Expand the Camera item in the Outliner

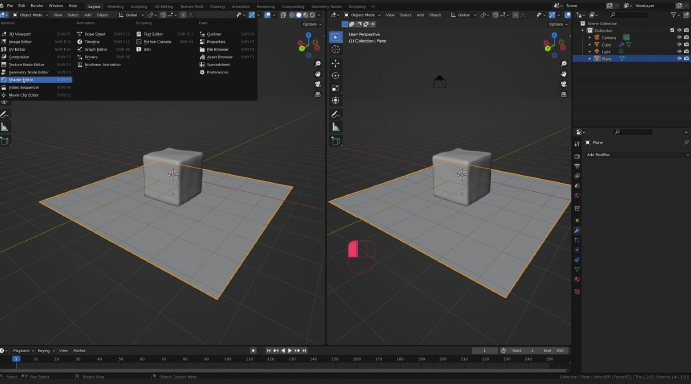coord(590,37)
